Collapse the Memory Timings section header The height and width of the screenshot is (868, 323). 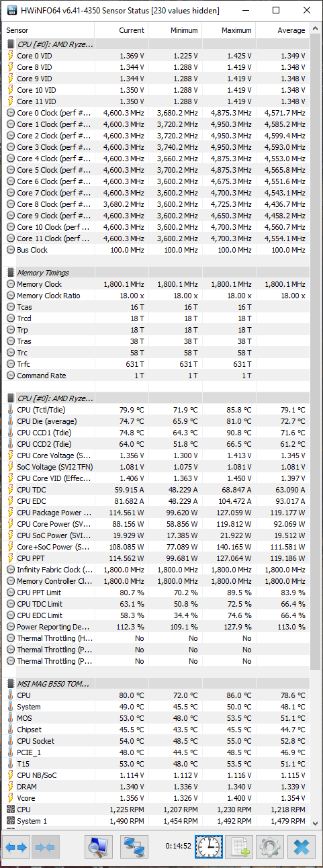point(42,273)
